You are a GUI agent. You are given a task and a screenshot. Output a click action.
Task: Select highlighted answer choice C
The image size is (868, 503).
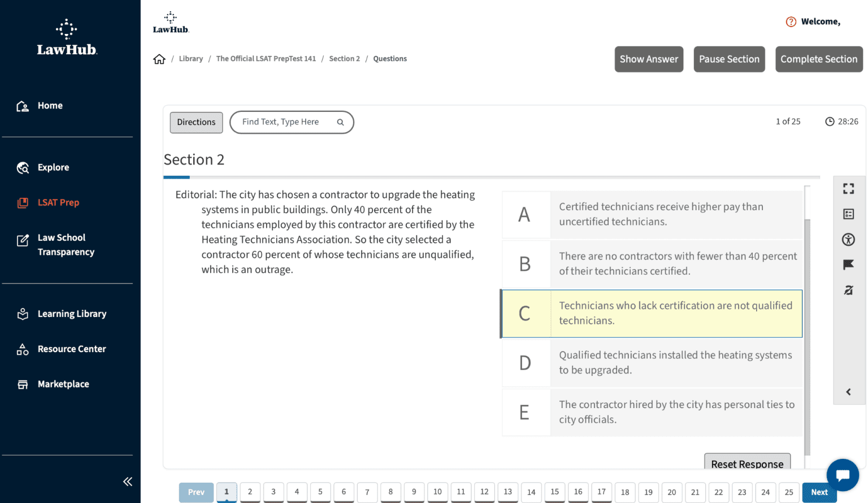point(652,314)
